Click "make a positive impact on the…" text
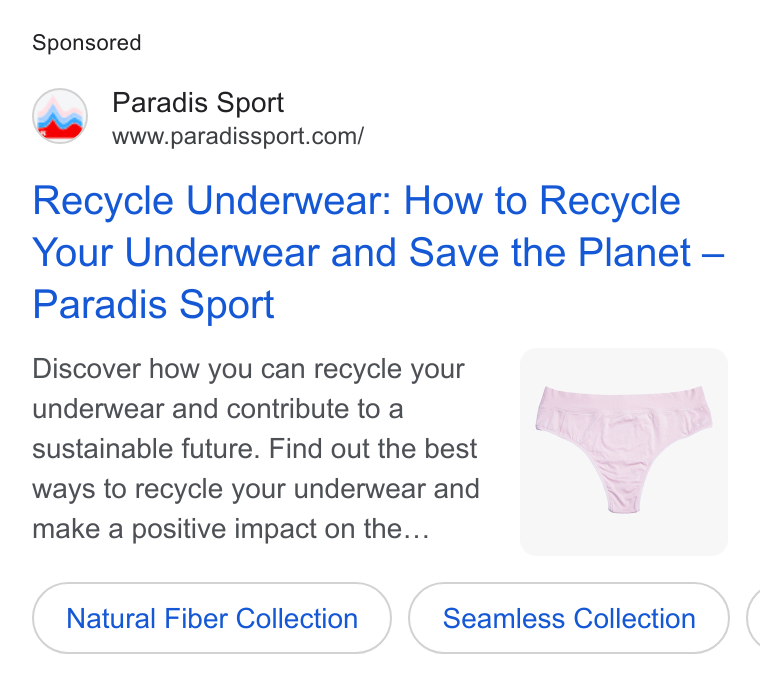 (x=231, y=528)
